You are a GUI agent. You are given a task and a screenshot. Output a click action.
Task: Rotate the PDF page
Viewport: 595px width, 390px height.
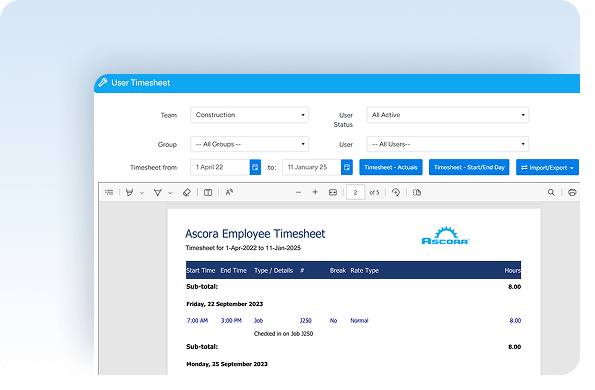click(x=396, y=192)
